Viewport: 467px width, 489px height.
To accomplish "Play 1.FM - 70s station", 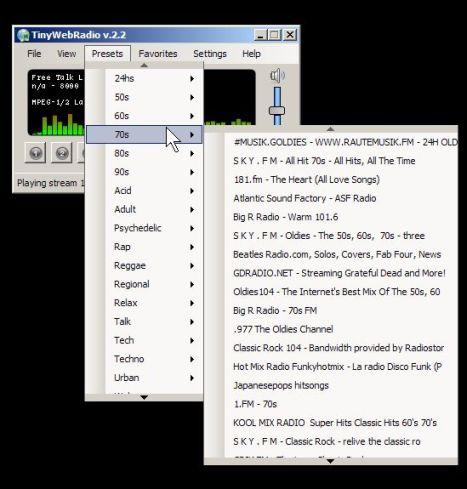I will 331,404.
